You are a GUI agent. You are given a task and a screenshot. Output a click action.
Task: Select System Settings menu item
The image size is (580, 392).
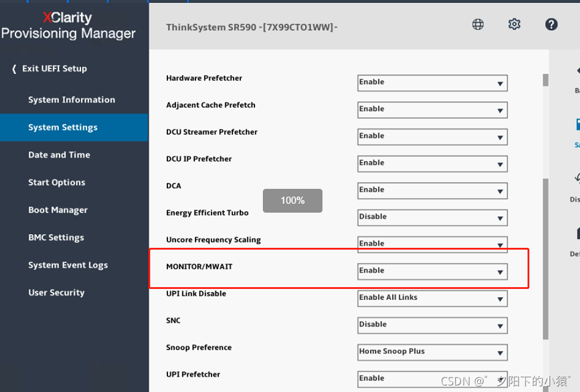pyautogui.click(x=74, y=127)
